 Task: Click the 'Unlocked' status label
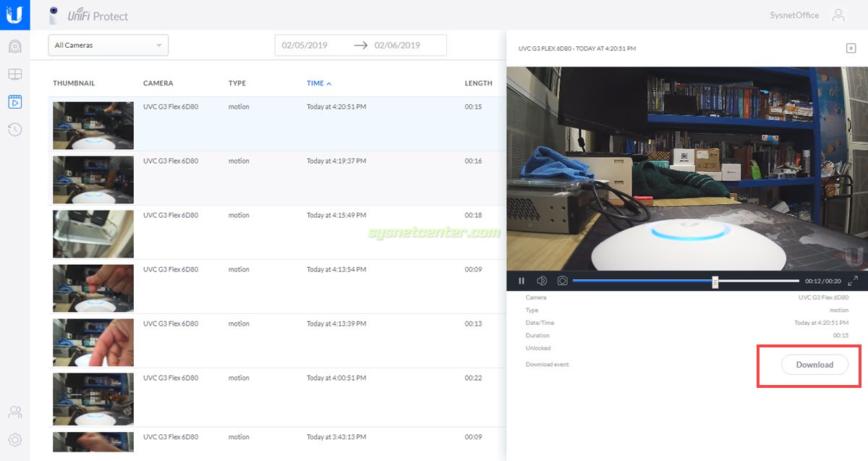538,348
